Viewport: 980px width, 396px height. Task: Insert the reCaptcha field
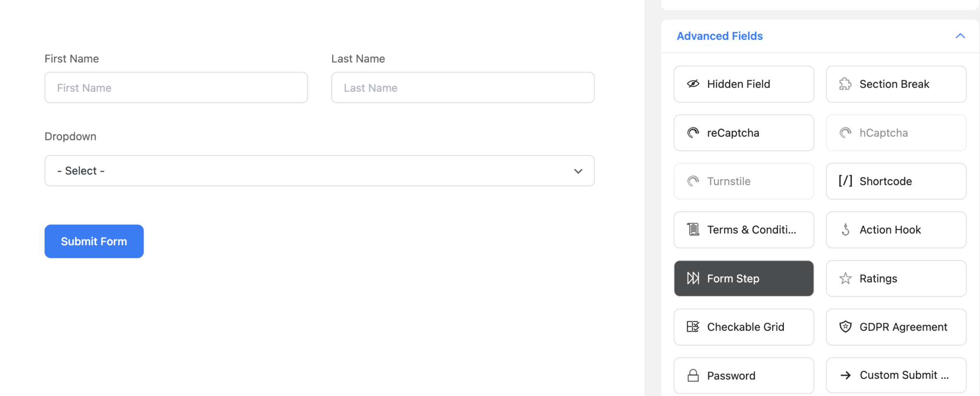[x=743, y=132]
